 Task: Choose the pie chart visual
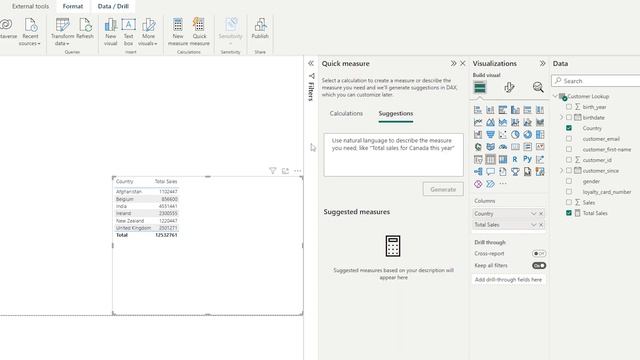[515, 135]
